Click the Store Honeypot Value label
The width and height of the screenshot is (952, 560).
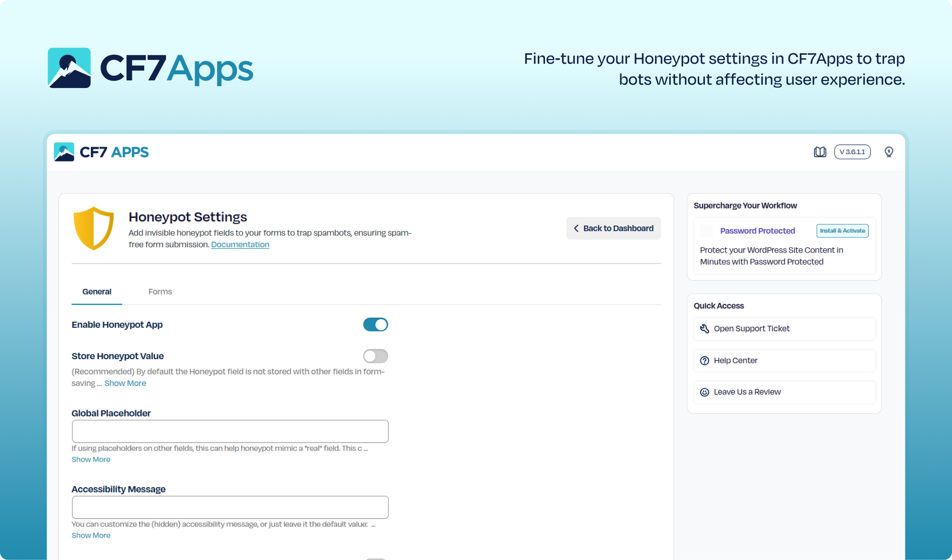[118, 356]
